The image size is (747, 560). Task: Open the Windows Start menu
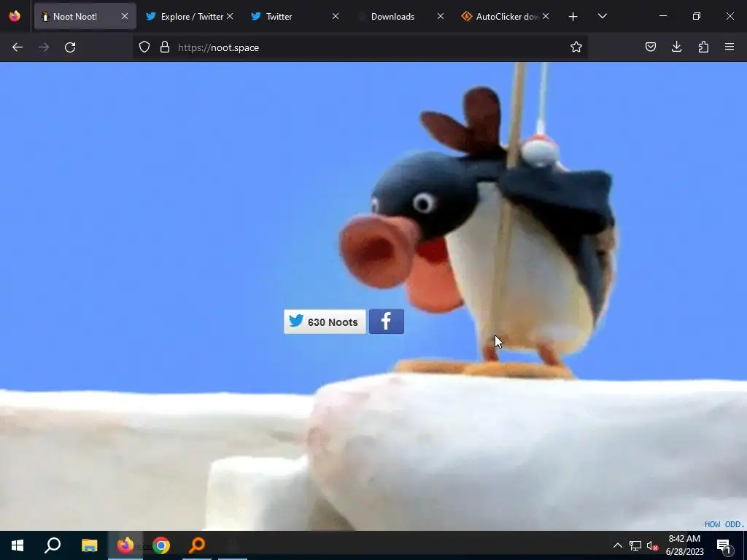click(18, 545)
